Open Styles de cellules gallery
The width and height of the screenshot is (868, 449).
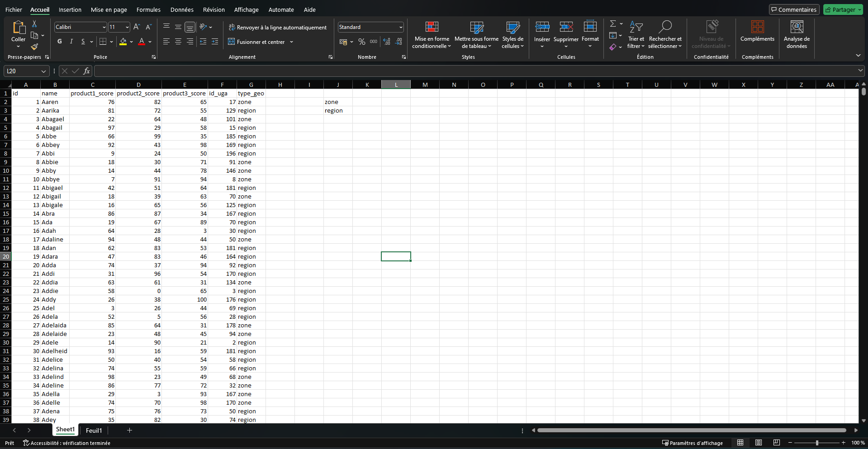(512, 35)
